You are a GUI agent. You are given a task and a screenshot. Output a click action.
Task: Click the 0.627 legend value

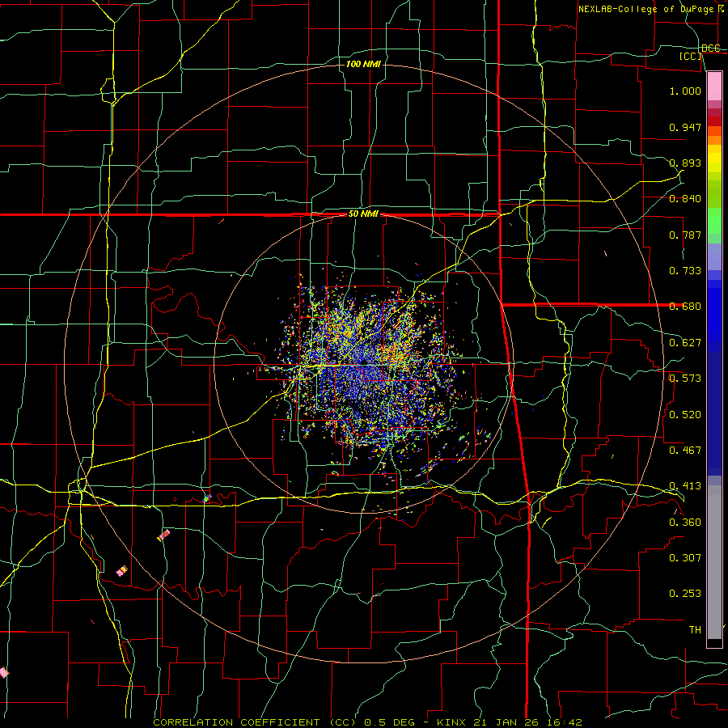[x=685, y=343]
